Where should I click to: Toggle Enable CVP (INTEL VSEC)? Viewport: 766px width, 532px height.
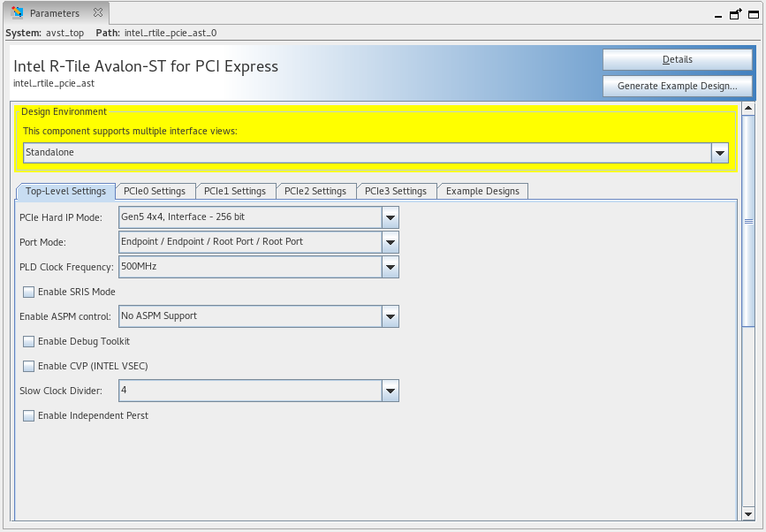click(x=29, y=366)
